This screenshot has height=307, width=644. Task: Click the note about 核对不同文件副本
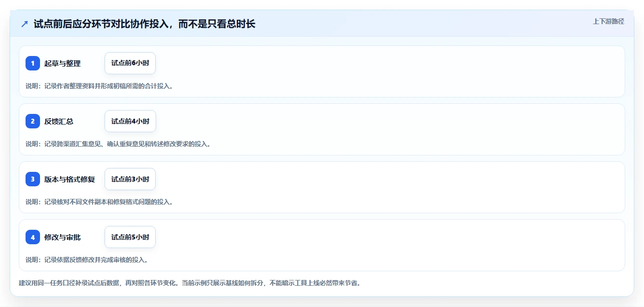coord(99,202)
